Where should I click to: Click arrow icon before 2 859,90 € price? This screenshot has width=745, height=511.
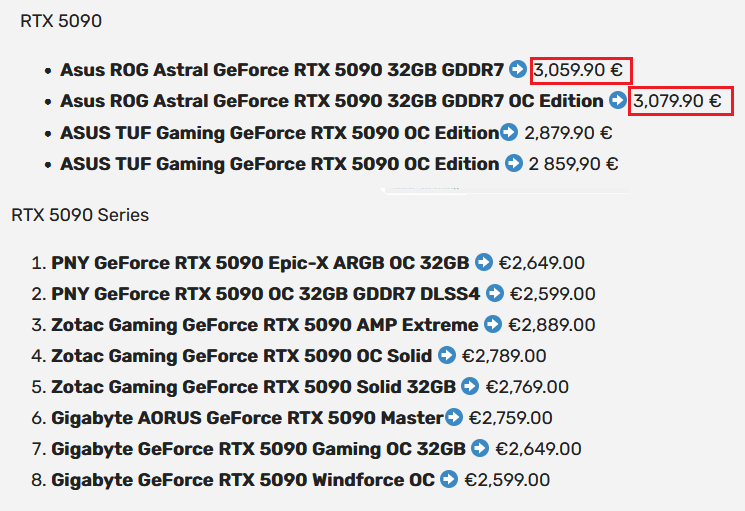(x=514, y=163)
